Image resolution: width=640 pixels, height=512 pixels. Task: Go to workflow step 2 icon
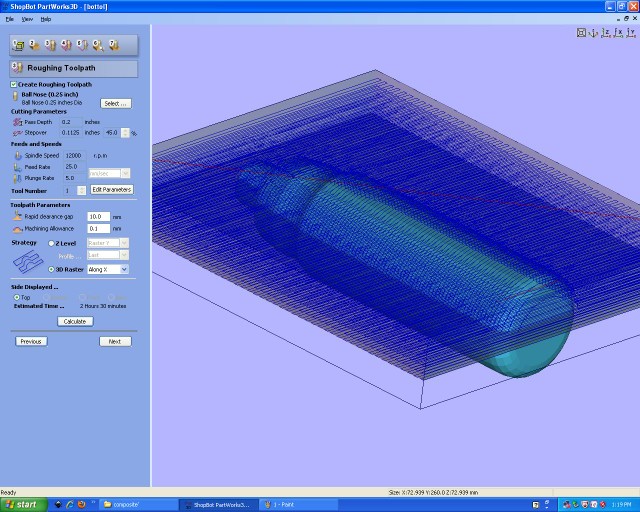click(x=34, y=45)
